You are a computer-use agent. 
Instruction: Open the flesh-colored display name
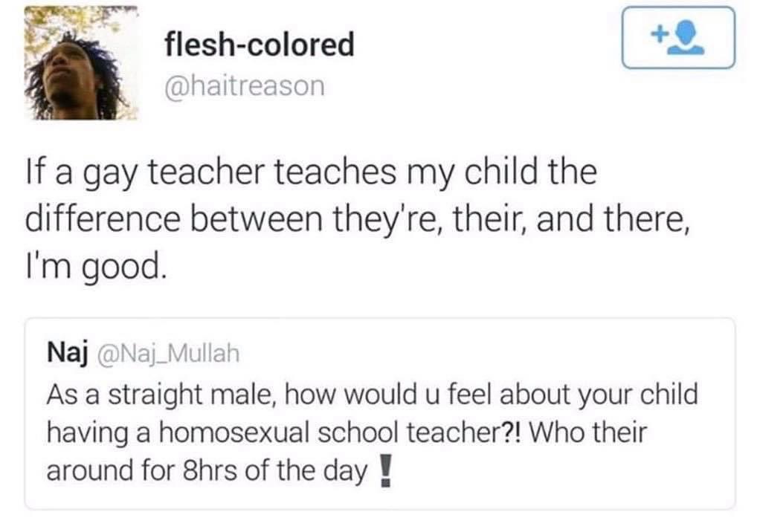point(260,44)
